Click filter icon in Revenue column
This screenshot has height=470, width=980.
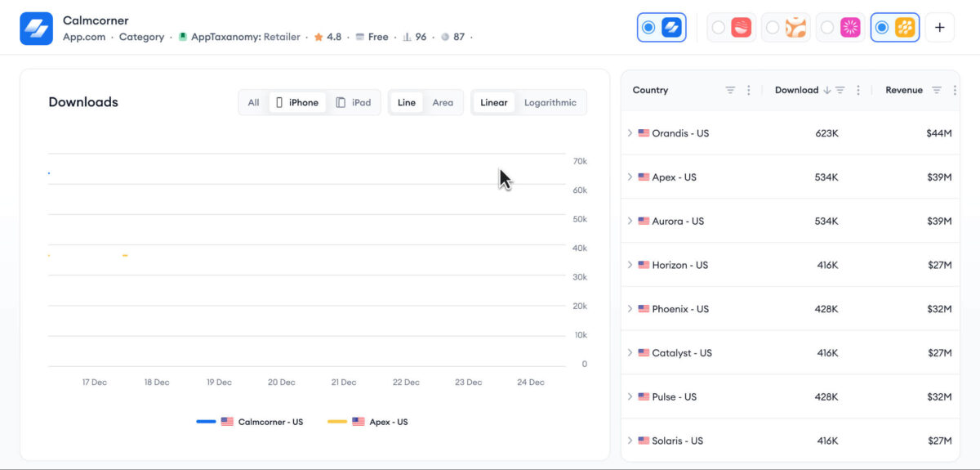tap(937, 90)
